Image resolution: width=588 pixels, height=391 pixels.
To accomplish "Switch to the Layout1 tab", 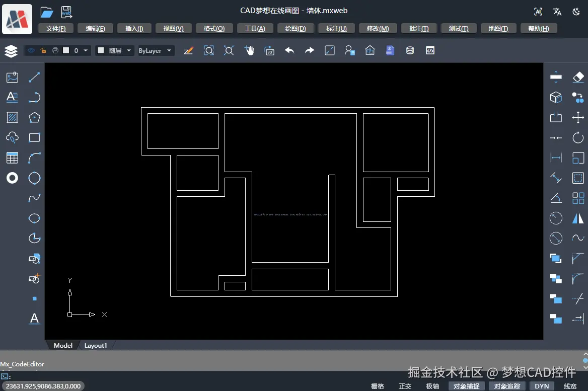I will click(96, 345).
